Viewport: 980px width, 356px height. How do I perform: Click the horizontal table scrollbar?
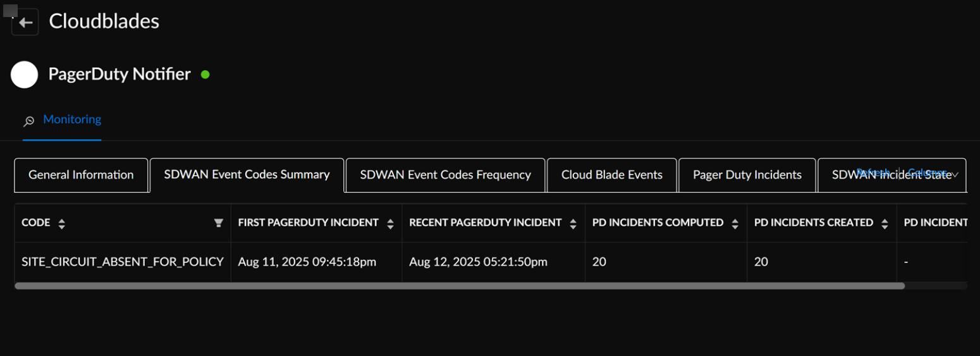click(x=460, y=286)
